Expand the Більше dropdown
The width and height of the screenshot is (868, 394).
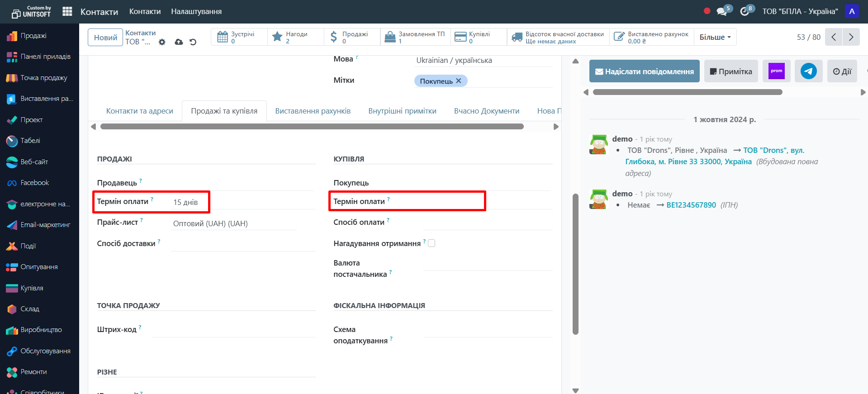715,37
